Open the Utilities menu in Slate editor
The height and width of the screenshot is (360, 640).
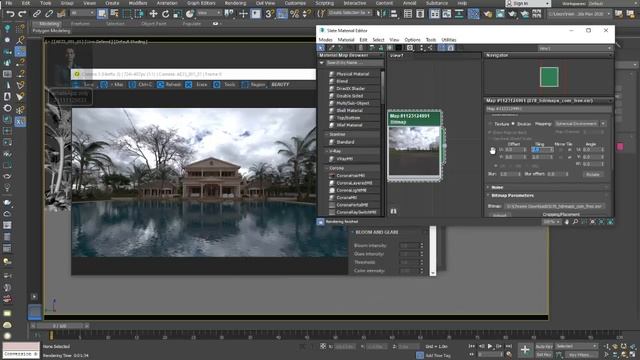point(449,40)
